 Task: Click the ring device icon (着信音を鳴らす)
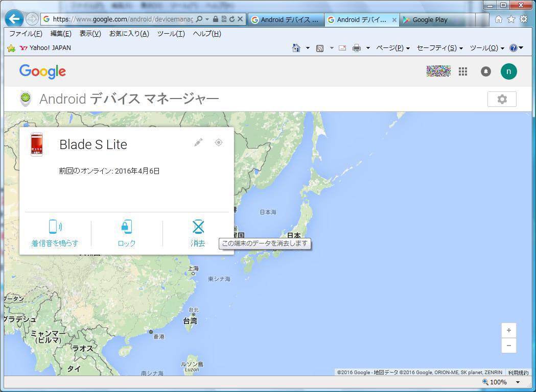tap(55, 227)
